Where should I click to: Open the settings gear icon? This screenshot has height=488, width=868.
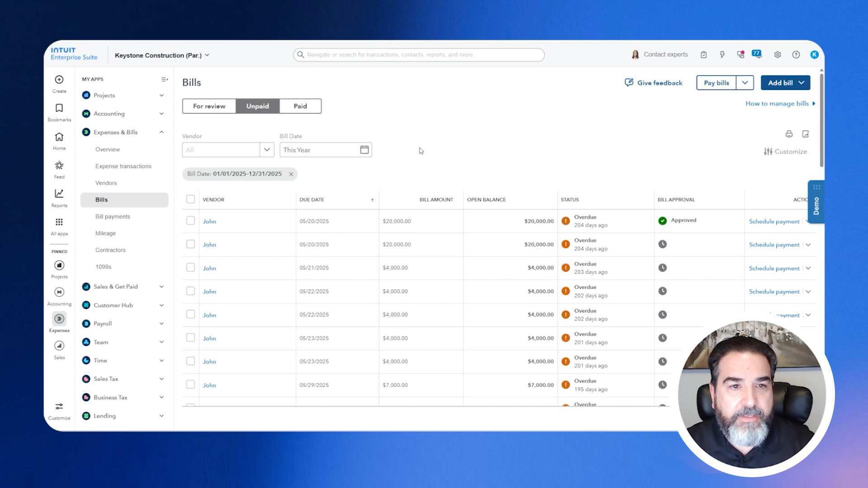[778, 54]
